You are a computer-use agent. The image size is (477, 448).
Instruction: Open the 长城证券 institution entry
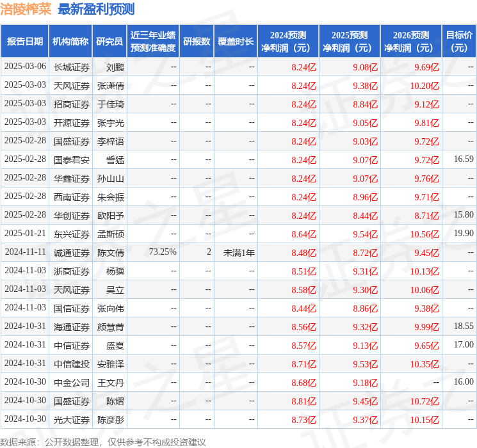click(x=71, y=67)
